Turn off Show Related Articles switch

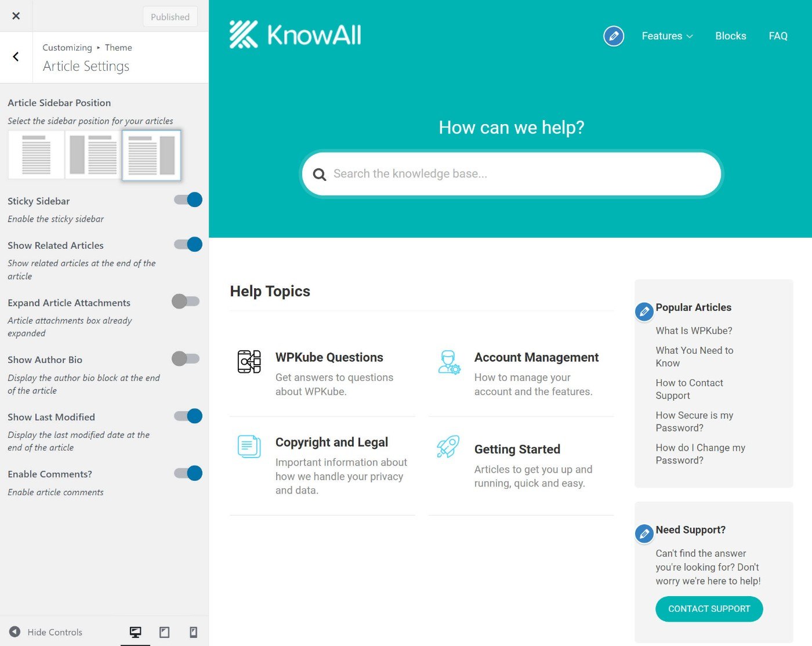(188, 244)
